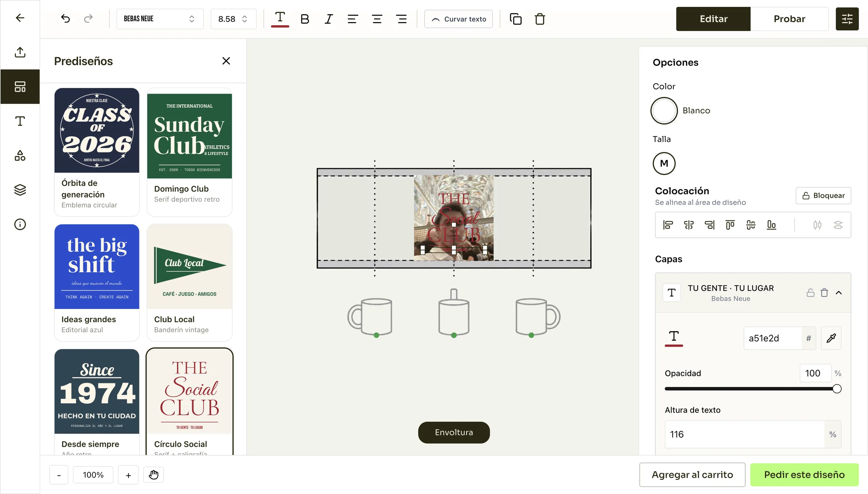Click Agregar al carrito button

(692, 474)
